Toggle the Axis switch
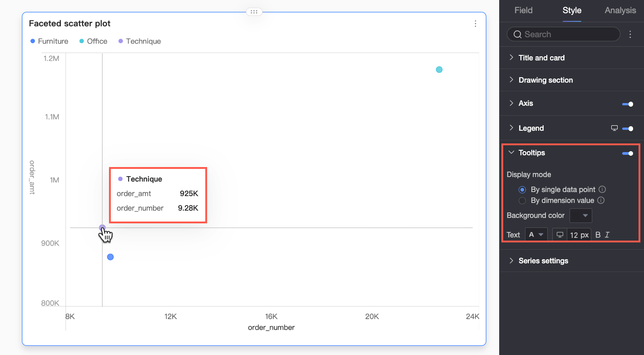This screenshot has height=355, width=644. click(x=628, y=104)
